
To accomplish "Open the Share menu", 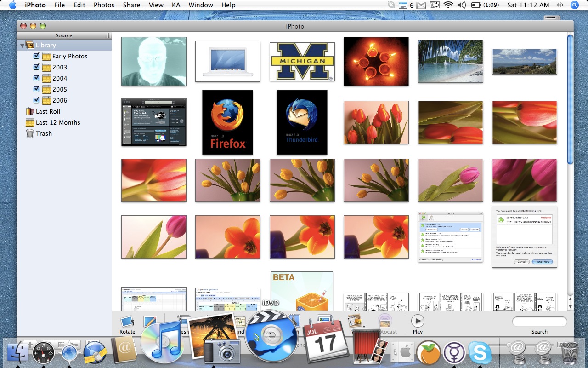I will [131, 5].
